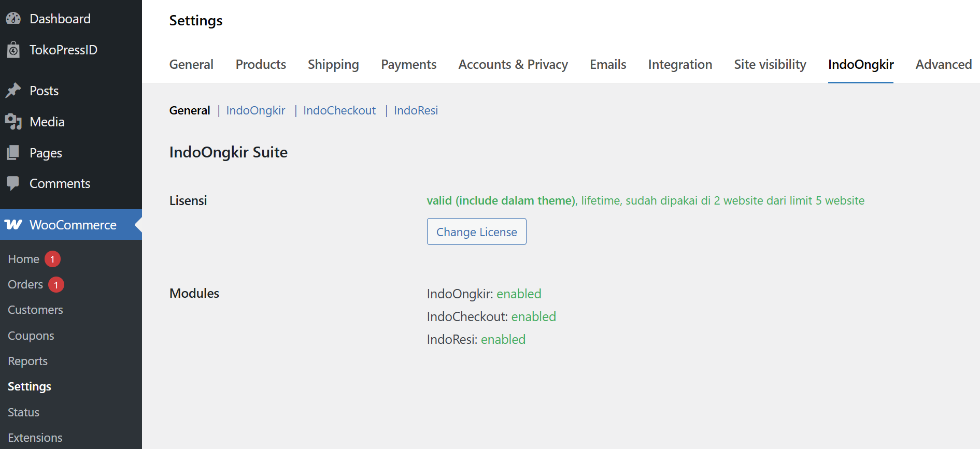The width and height of the screenshot is (980, 449).
Task: Select the WooCommerce menu label
Action: pyautogui.click(x=73, y=225)
